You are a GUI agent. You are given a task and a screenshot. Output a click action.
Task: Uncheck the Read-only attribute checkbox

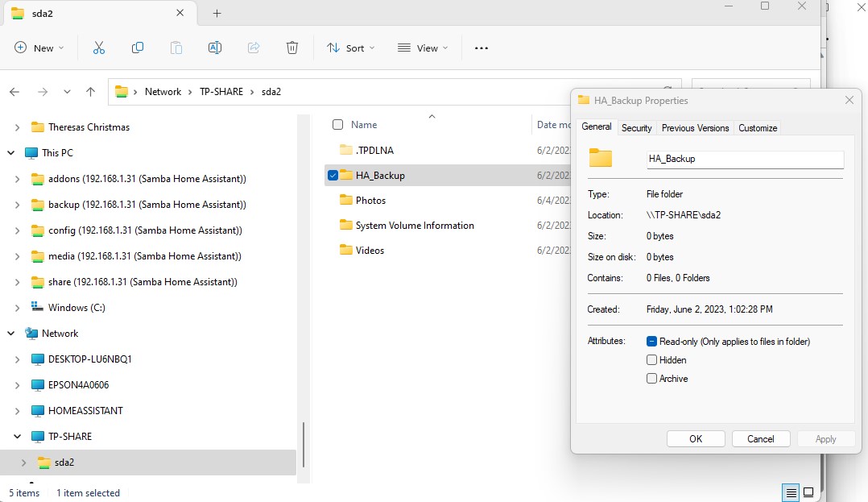coord(651,341)
